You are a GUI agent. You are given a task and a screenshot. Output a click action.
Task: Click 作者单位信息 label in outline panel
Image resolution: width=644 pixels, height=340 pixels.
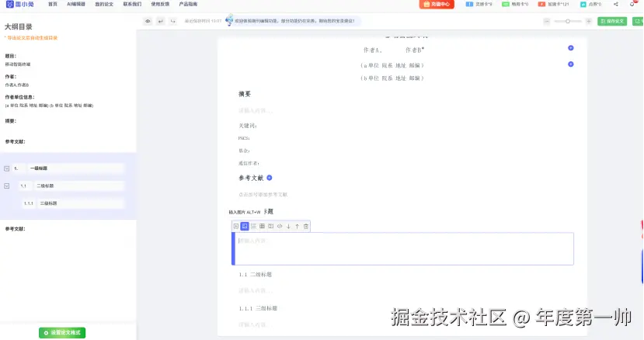click(x=19, y=97)
